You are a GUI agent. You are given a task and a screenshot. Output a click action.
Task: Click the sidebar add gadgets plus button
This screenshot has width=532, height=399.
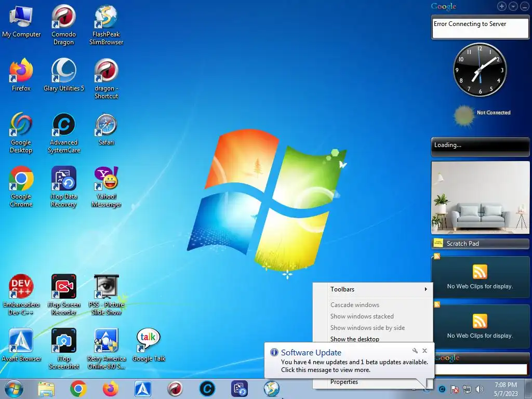click(502, 6)
